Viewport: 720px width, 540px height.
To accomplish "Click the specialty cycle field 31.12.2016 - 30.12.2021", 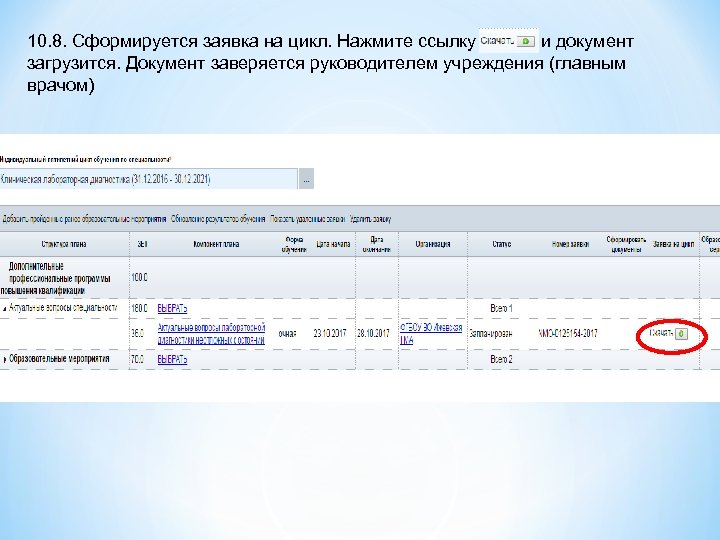I will (x=149, y=179).
